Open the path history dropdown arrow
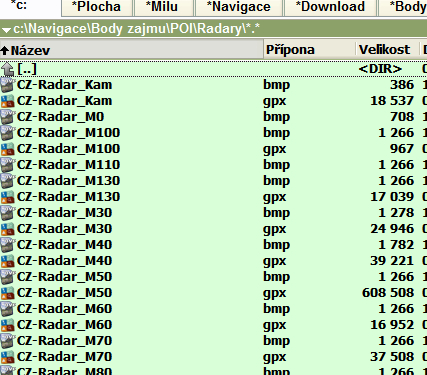 6,30
